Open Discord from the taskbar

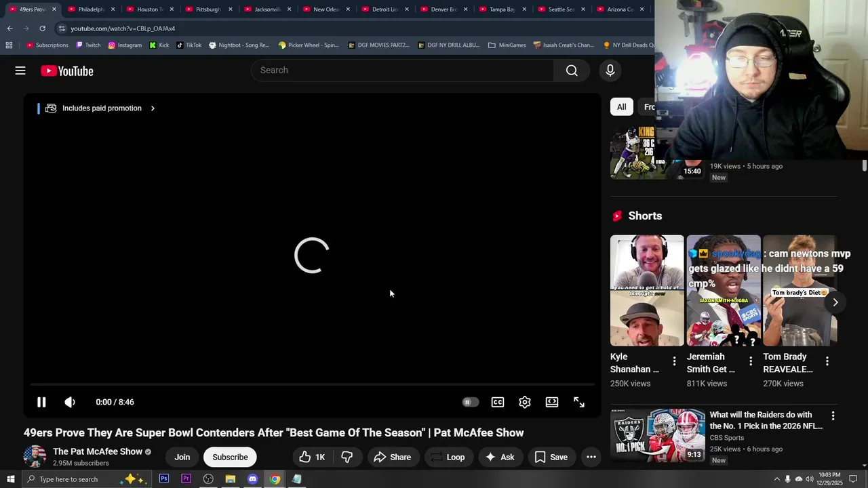coord(252,479)
